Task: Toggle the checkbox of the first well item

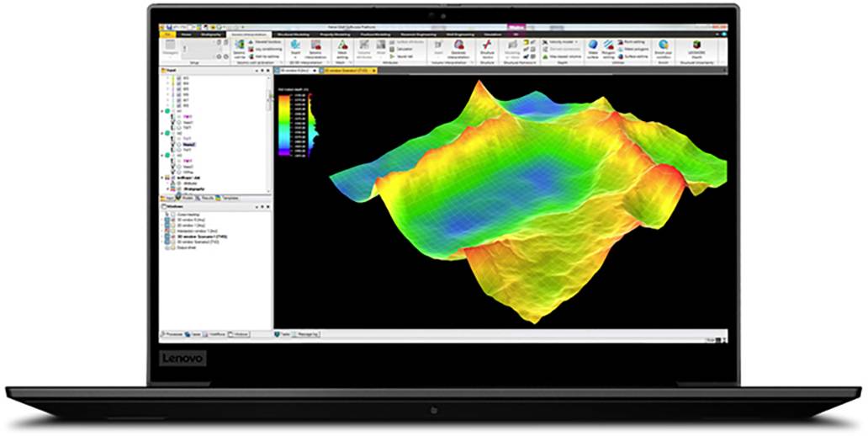Action: coord(178,77)
